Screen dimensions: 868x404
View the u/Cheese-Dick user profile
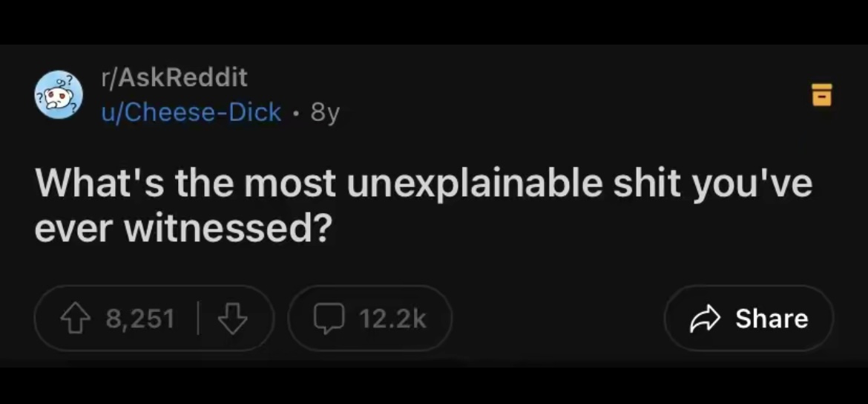click(191, 112)
